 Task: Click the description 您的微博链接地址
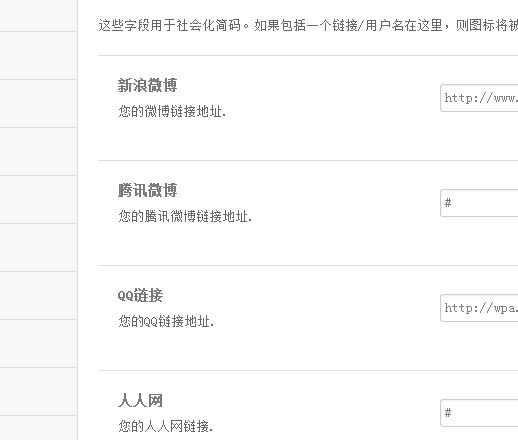[x=172, y=111]
